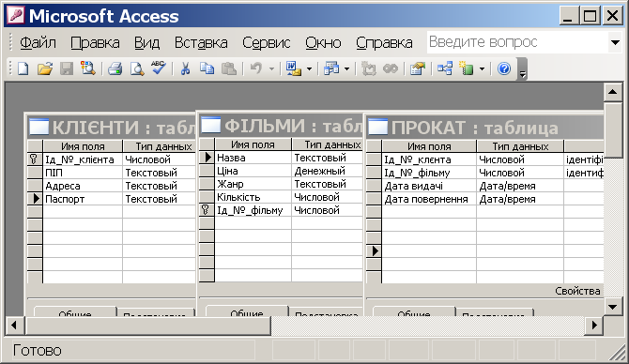Screen dimensions: 629x364
Task: Select the 'Паспорт' field in КЛІЄНТИ
Action: 83,199
